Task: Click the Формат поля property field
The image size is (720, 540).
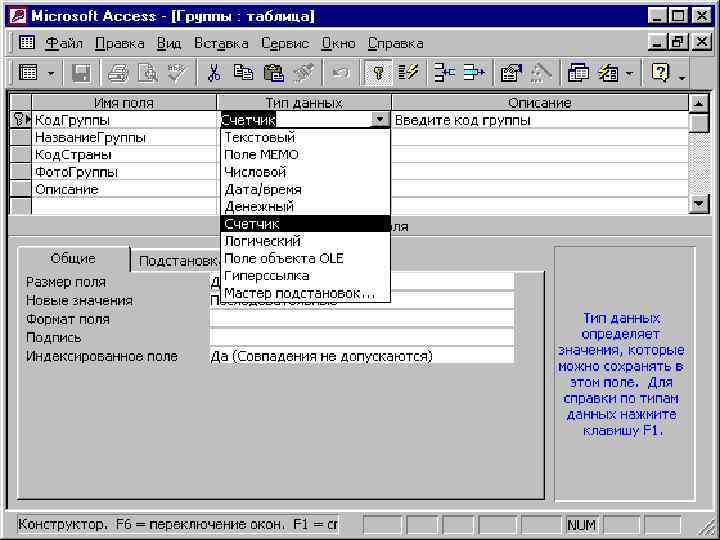Action: [x=362, y=319]
